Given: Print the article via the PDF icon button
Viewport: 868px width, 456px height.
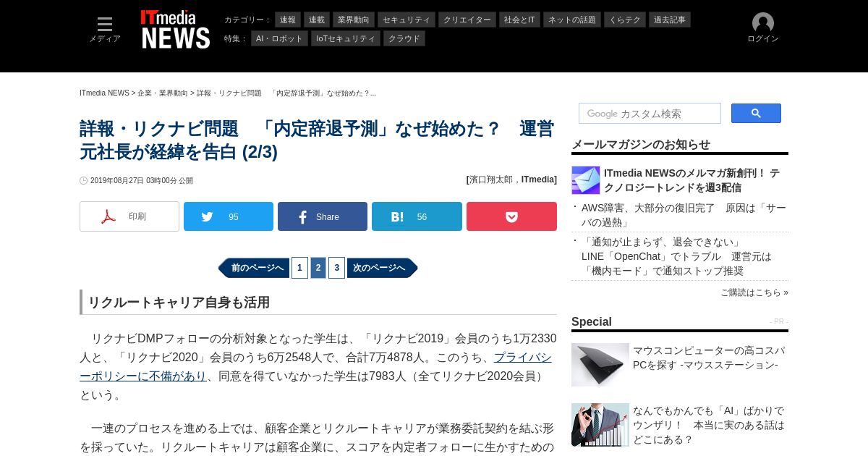Looking at the screenshot, I should pyautogui.click(x=129, y=216).
